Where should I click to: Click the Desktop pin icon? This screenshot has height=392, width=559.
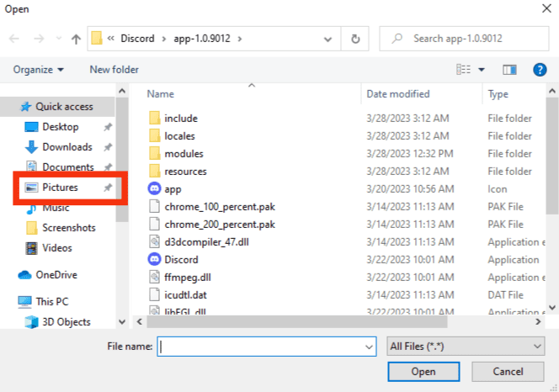pos(108,127)
